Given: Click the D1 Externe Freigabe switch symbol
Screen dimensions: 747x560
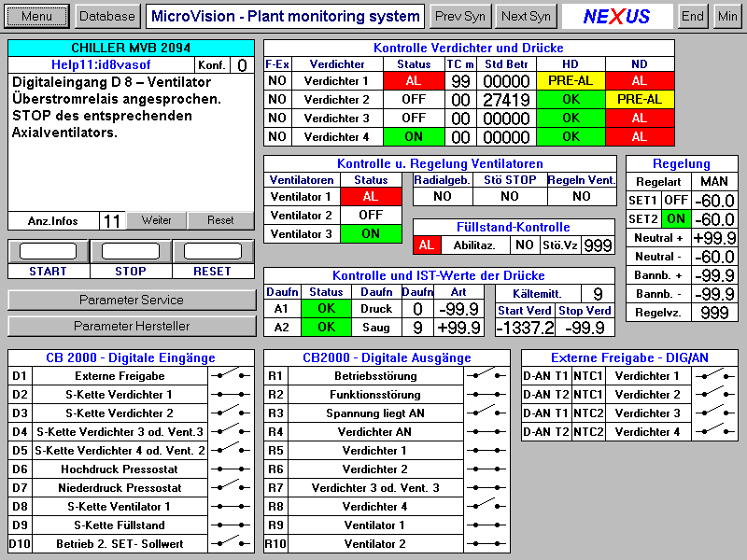Looking at the screenshot, I should pos(231,375).
